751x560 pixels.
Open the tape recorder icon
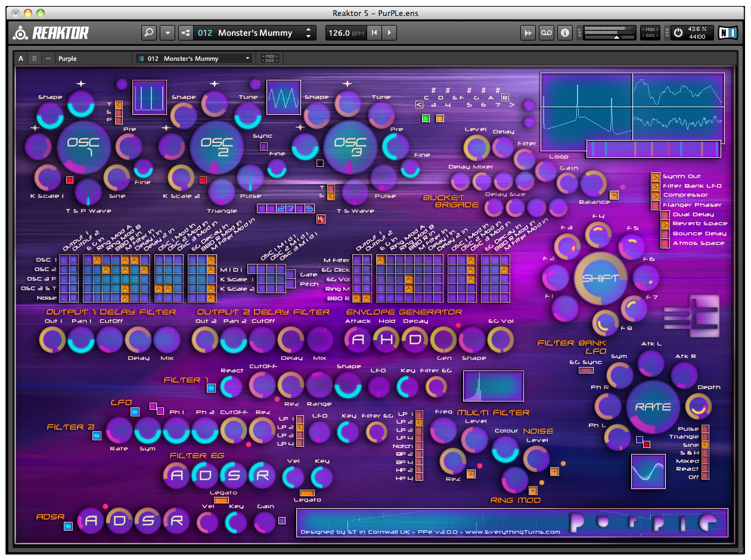click(546, 33)
